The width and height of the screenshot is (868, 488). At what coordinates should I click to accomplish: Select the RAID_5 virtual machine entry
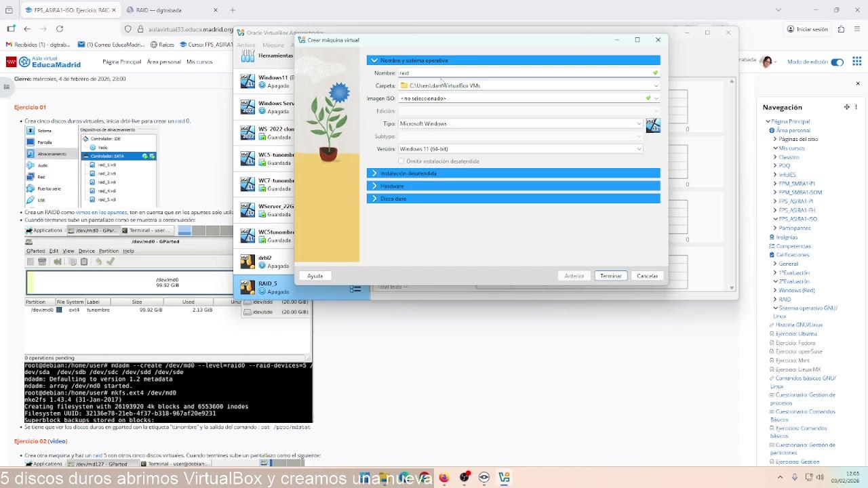(x=268, y=287)
